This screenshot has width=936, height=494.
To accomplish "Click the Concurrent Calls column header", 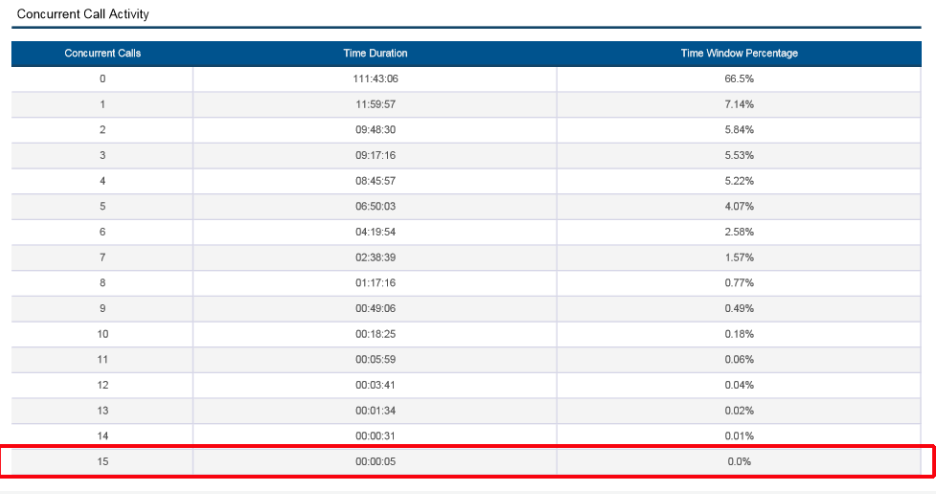I will point(103,53).
